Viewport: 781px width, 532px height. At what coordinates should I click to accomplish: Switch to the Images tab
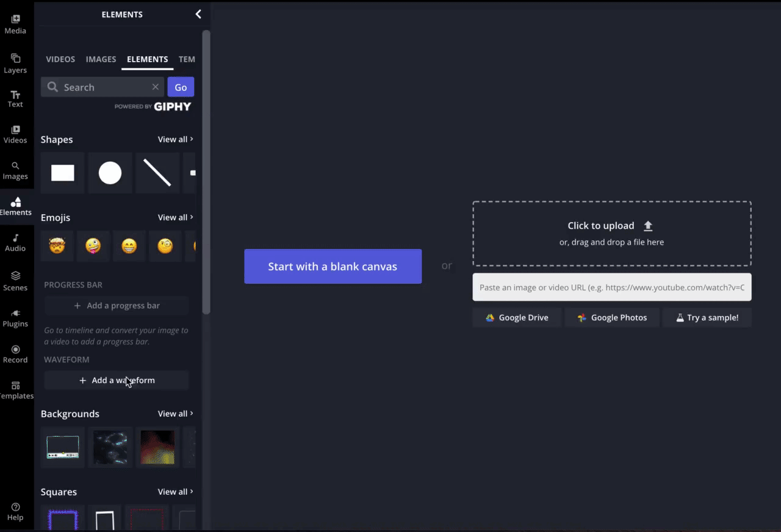(x=101, y=59)
